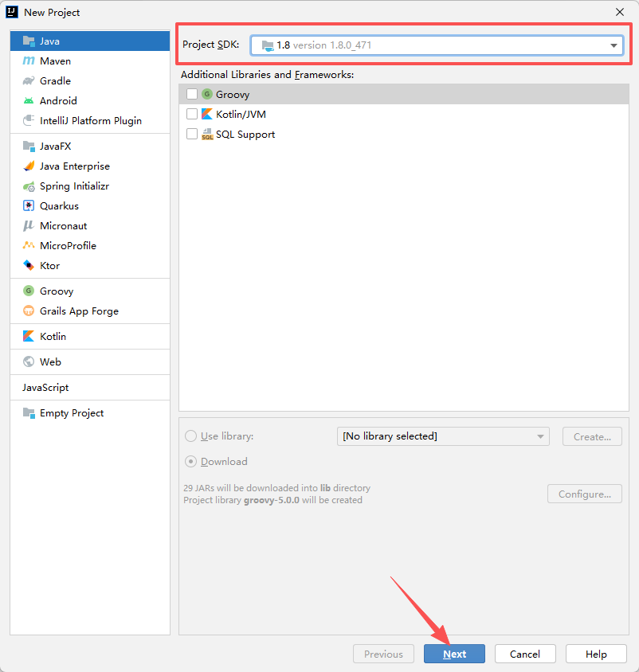Image resolution: width=639 pixels, height=672 pixels.
Task: Click Groovy icon in frameworks list
Action: [x=207, y=94]
